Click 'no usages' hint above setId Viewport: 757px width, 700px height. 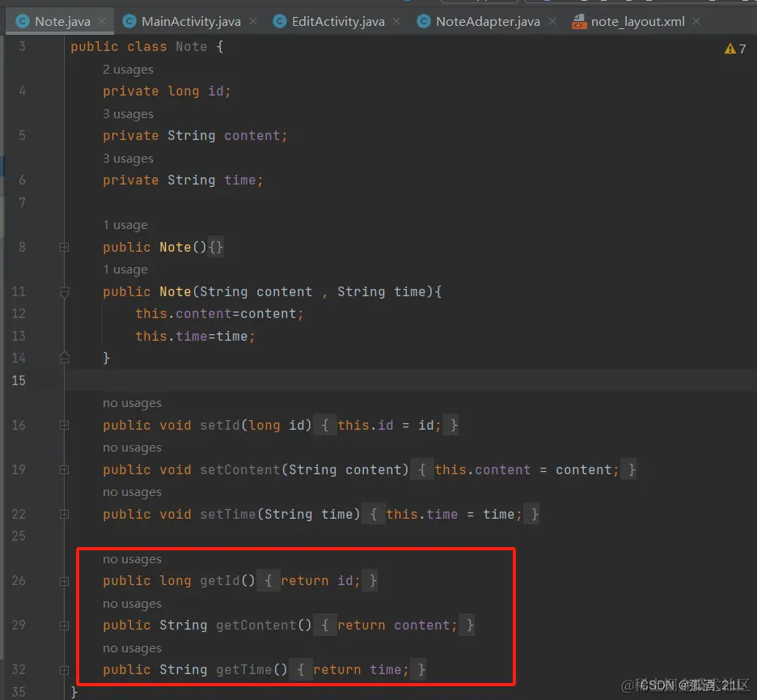132,403
